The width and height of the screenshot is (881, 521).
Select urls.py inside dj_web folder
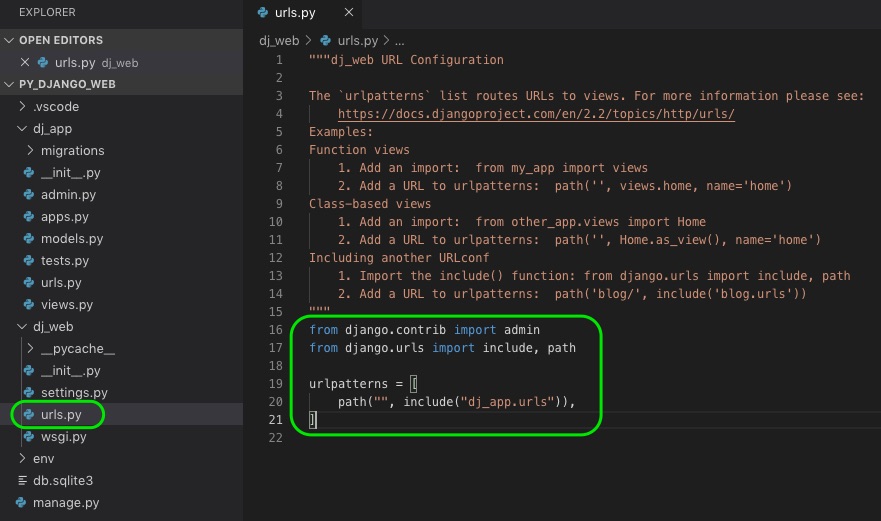(x=61, y=414)
